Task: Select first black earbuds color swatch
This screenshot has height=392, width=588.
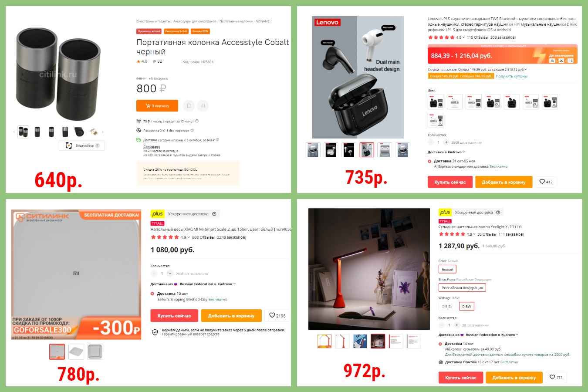Action: click(x=436, y=102)
